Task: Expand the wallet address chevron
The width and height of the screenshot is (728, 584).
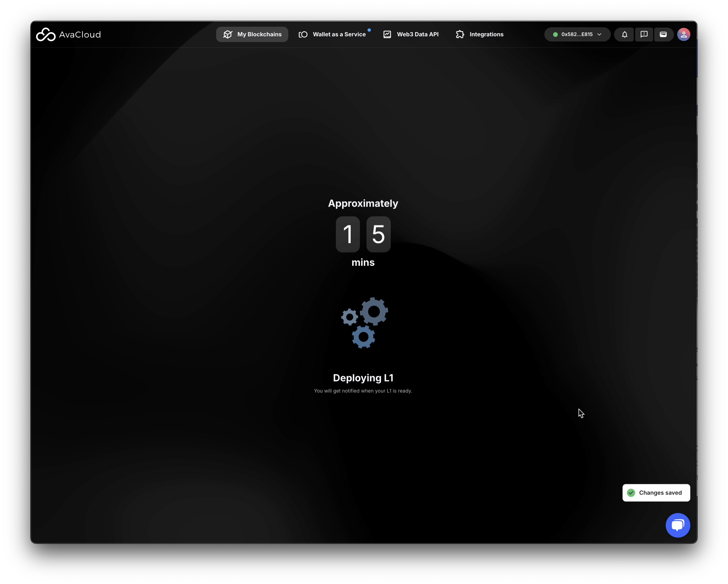Action: click(x=599, y=34)
